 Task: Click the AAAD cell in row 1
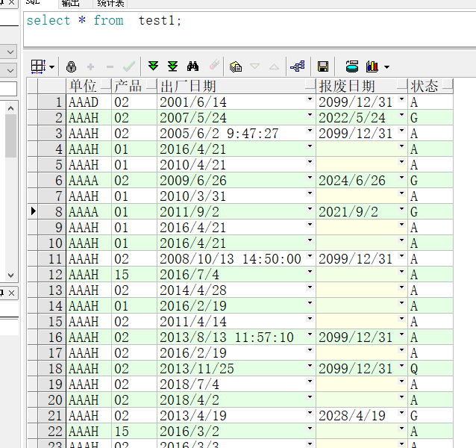pyautogui.click(x=89, y=102)
